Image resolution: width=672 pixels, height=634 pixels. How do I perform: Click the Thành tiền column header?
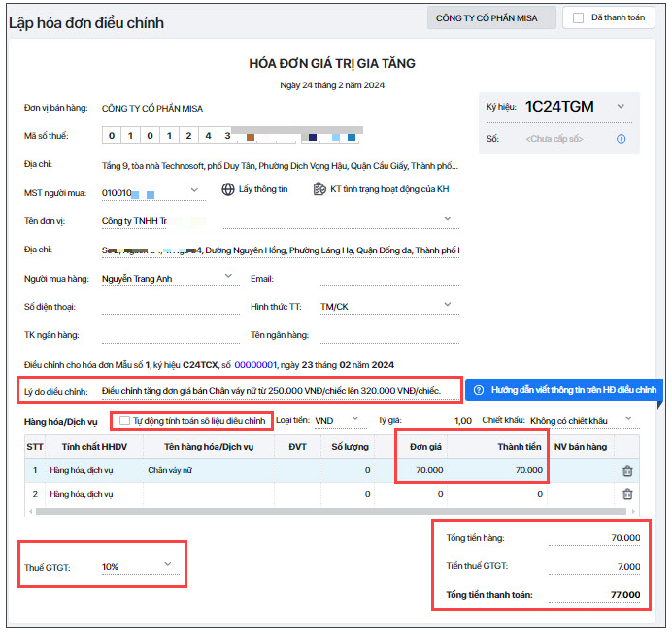(520, 447)
